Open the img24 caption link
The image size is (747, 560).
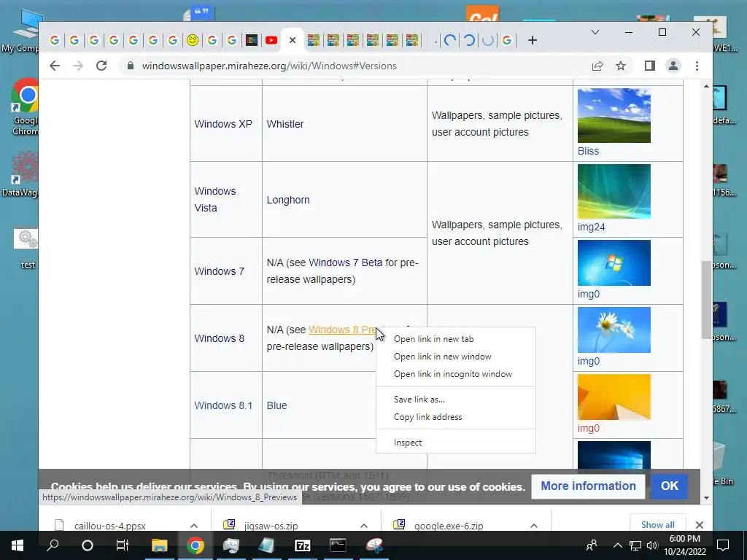(x=591, y=227)
